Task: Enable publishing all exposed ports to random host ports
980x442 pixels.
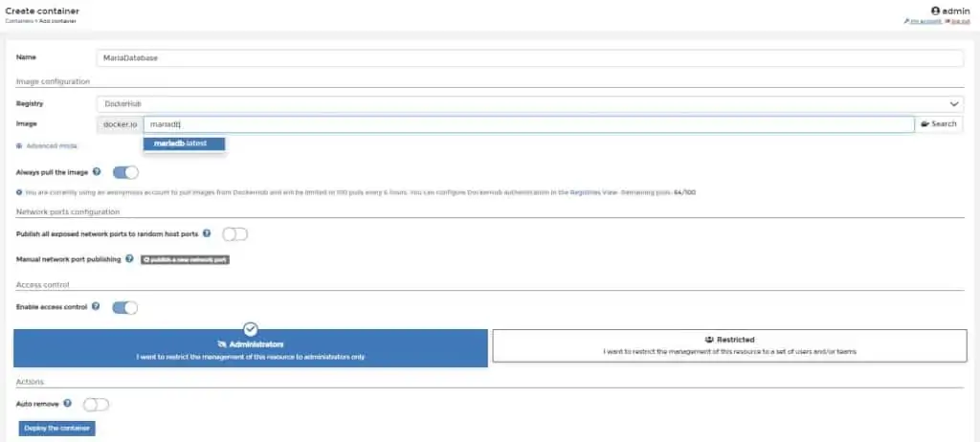Action: coord(234,233)
